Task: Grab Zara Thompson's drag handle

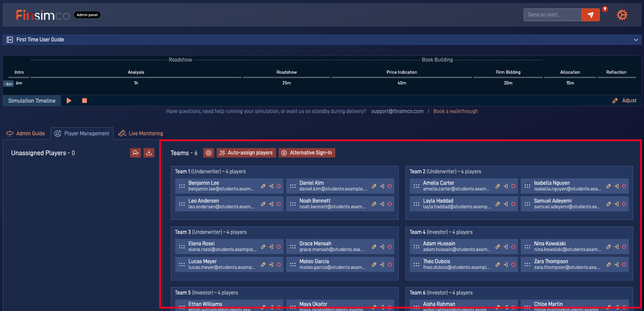Action: click(x=527, y=265)
